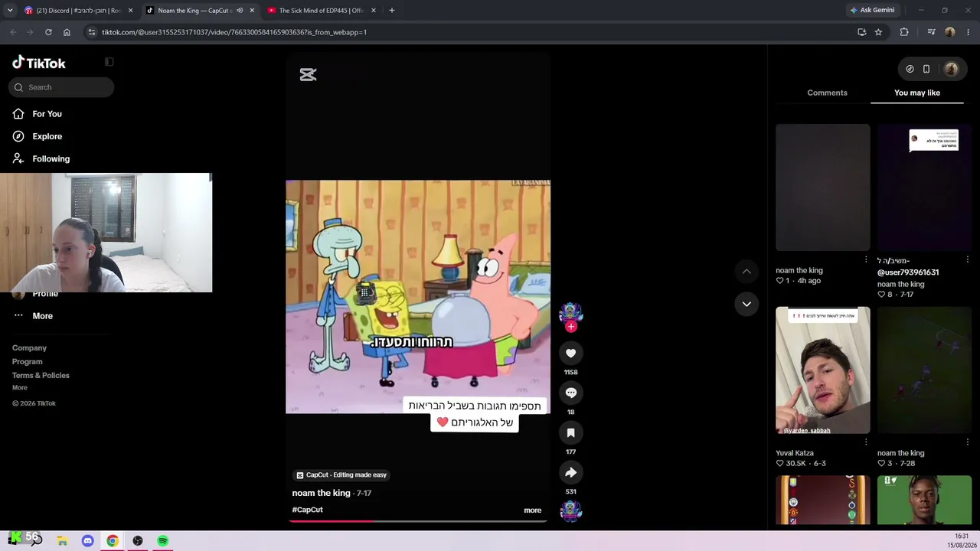This screenshot has width=980, height=551.
Task: Go to the next video arrow
Action: 746,304
